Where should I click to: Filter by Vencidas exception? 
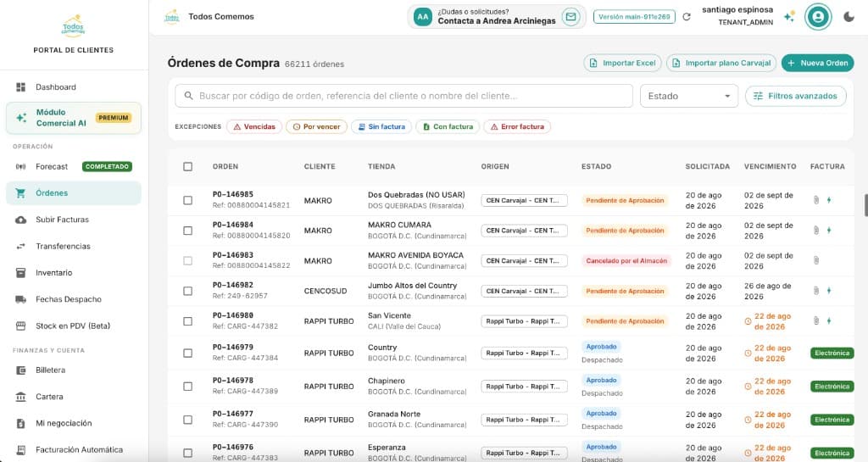tap(254, 126)
